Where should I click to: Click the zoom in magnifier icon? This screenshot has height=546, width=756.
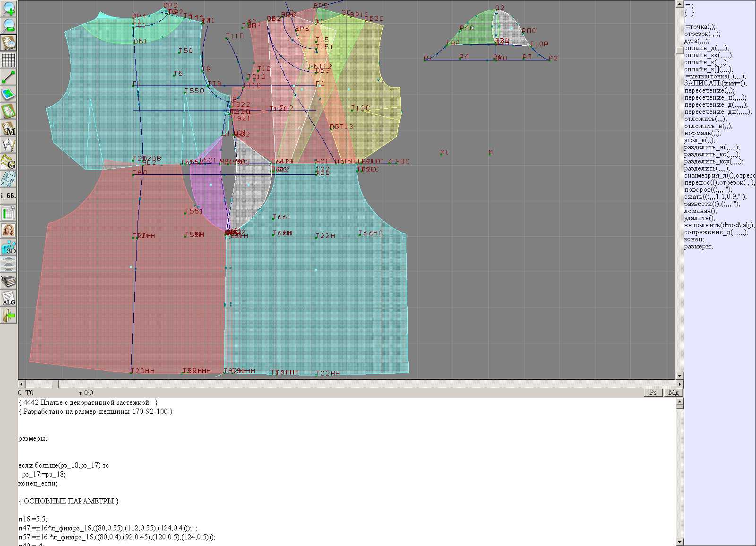(9, 8)
